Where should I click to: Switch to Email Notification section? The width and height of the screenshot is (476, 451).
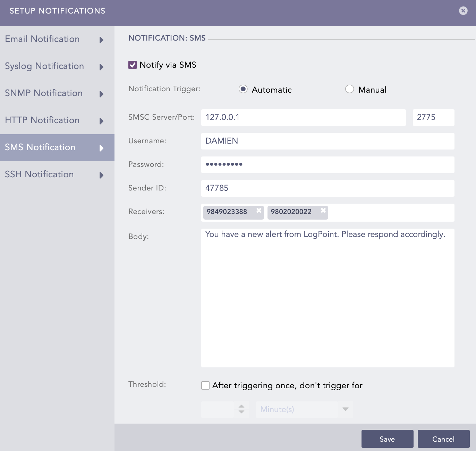click(42, 39)
